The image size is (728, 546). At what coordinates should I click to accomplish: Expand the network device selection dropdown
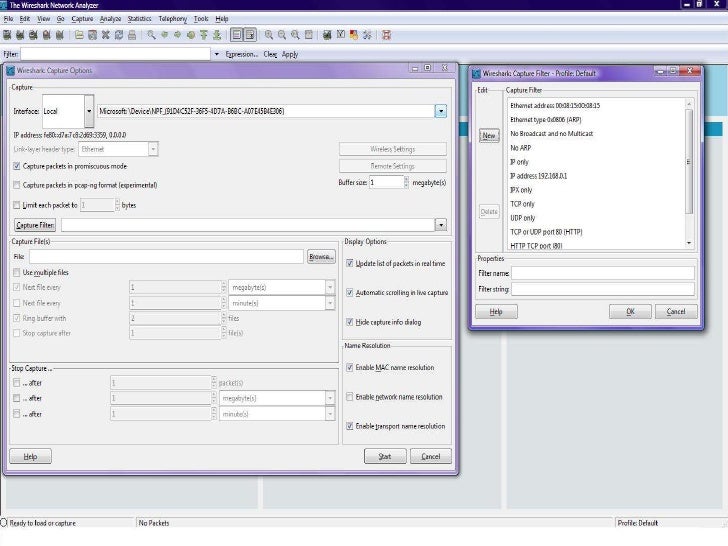coord(440,111)
